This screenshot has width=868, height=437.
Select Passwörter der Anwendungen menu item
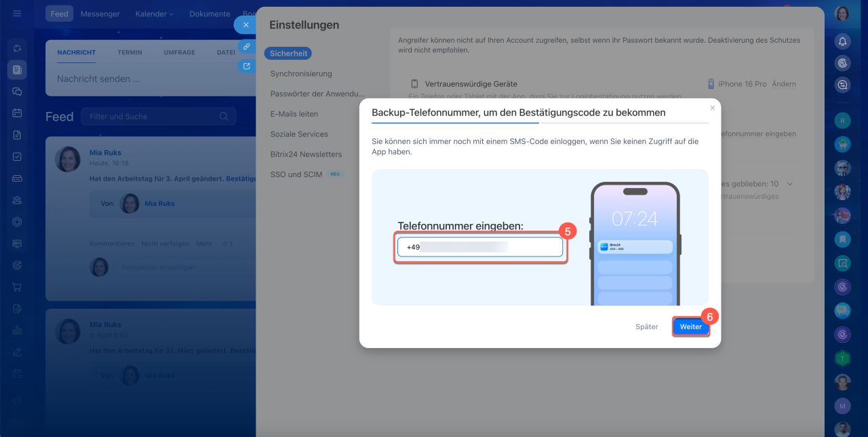tap(317, 94)
